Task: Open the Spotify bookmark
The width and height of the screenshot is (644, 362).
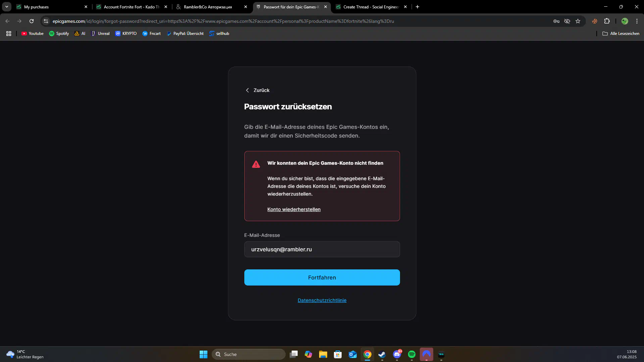Action: (x=59, y=34)
